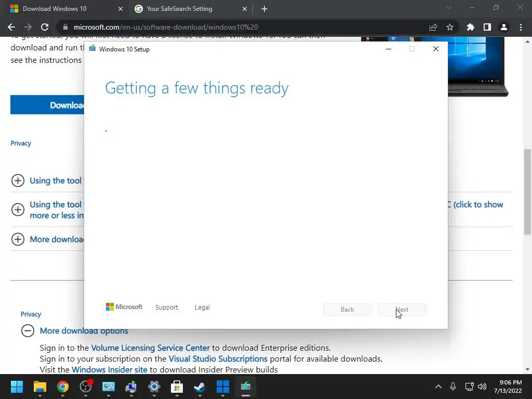Switch to Download Windows 10 tab
This screenshot has height=399, width=532.
point(55,9)
